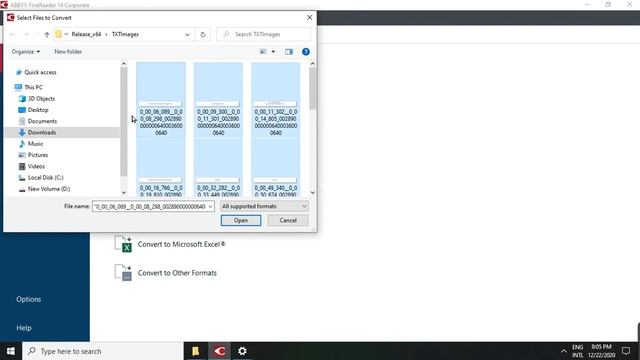Refresh the TXTImages folder listing
This screenshot has width=640, height=360.
coord(203,35)
